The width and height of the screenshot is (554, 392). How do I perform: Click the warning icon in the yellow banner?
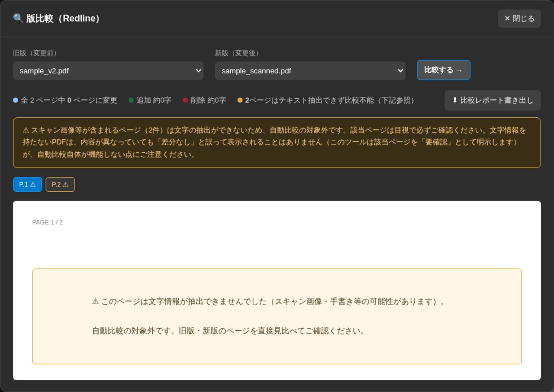click(x=26, y=130)
